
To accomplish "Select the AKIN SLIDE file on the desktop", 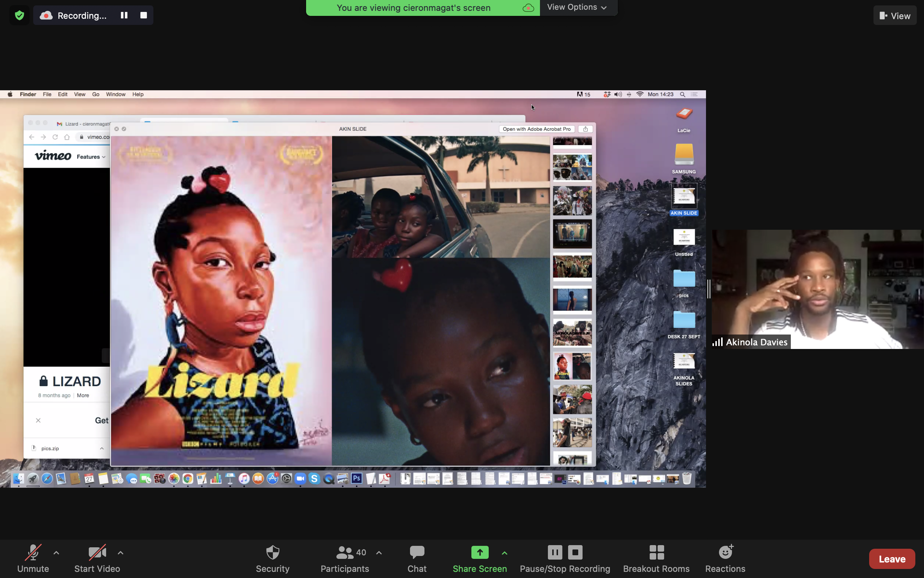I will 684,199.
